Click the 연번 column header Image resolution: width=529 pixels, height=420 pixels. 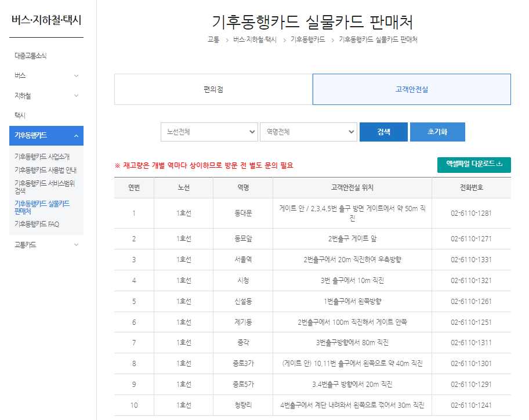(x=134, y=187)
